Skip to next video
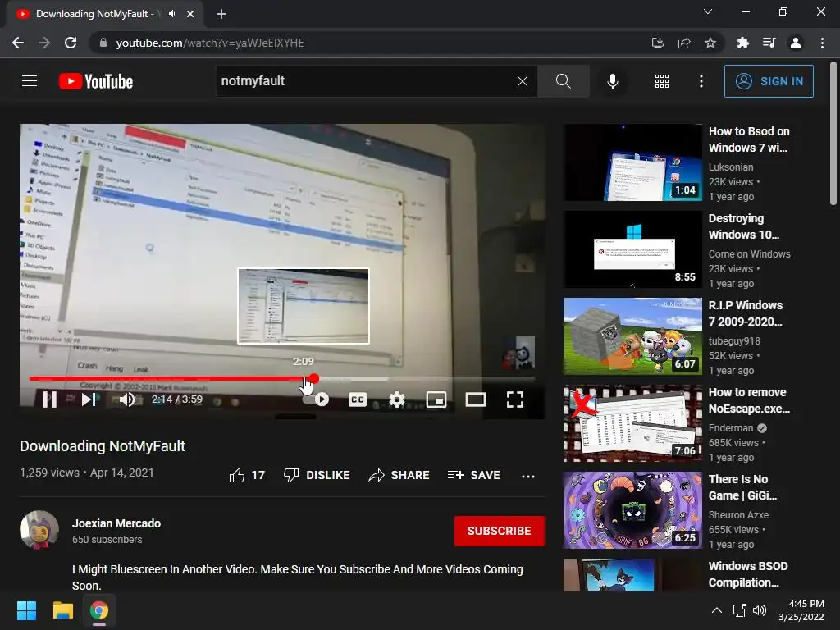This screenshot has height=630, width=840. (x=89, y=399)
